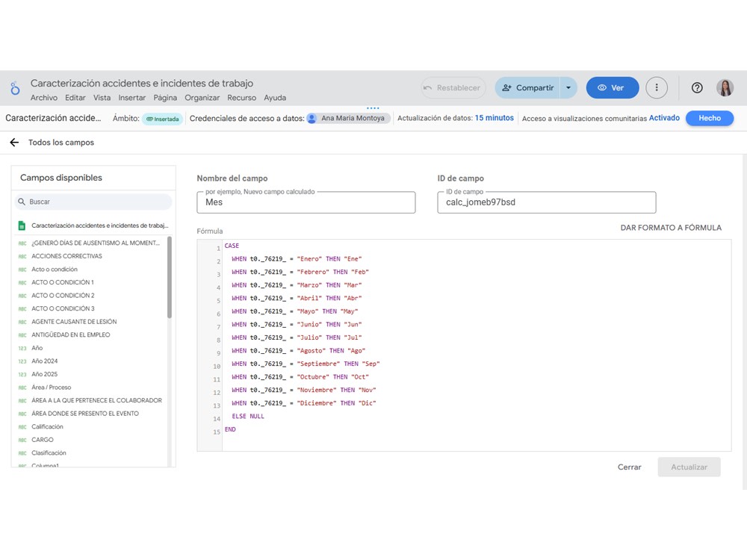Click the formula line with "Diciembre"
Viewport: 747px width, 560px height.
pyautogui.click(x=303, y=403)
